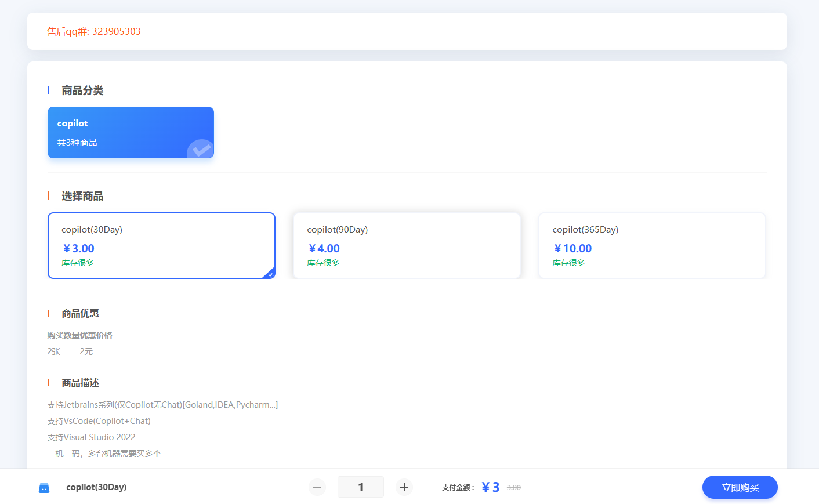Click the 售后qq群: 323905303 notice text
The image size is (819, 504).
coord(94,31)
